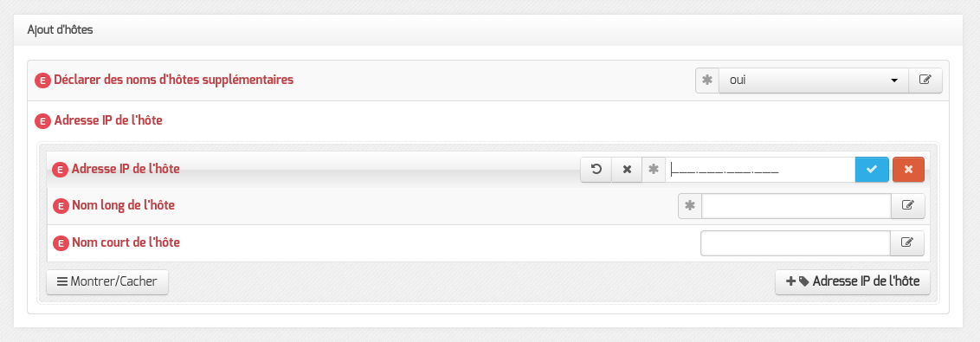Screen dimensions: 980x342
Task: Click asterisk icon of IP address field
Action: (x=654, y=170)
